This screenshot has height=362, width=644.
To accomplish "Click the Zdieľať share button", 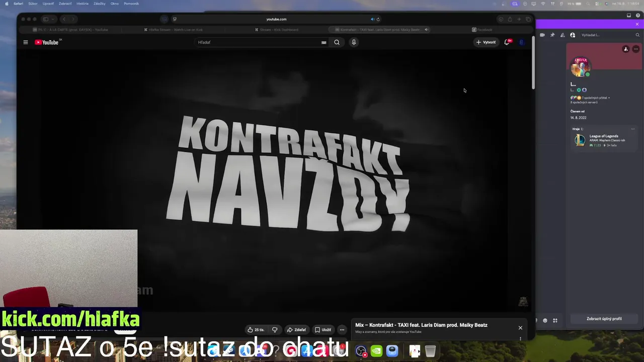I will click(x=296, y=330).
